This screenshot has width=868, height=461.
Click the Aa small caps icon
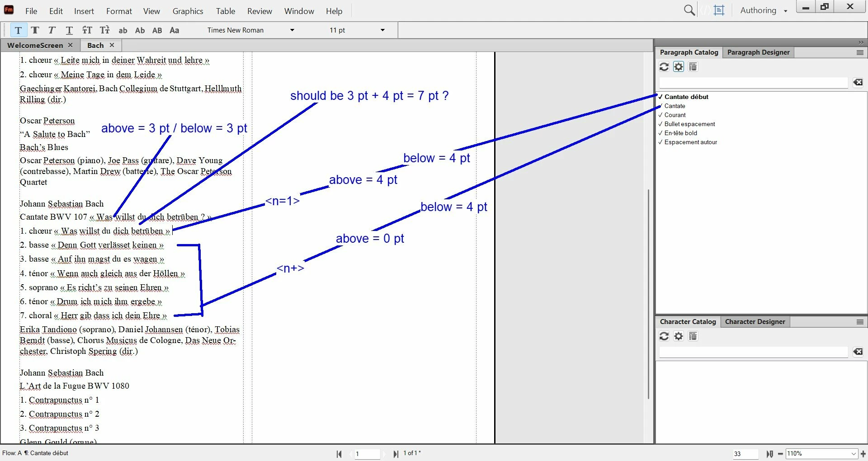click(x=174, y=30)
